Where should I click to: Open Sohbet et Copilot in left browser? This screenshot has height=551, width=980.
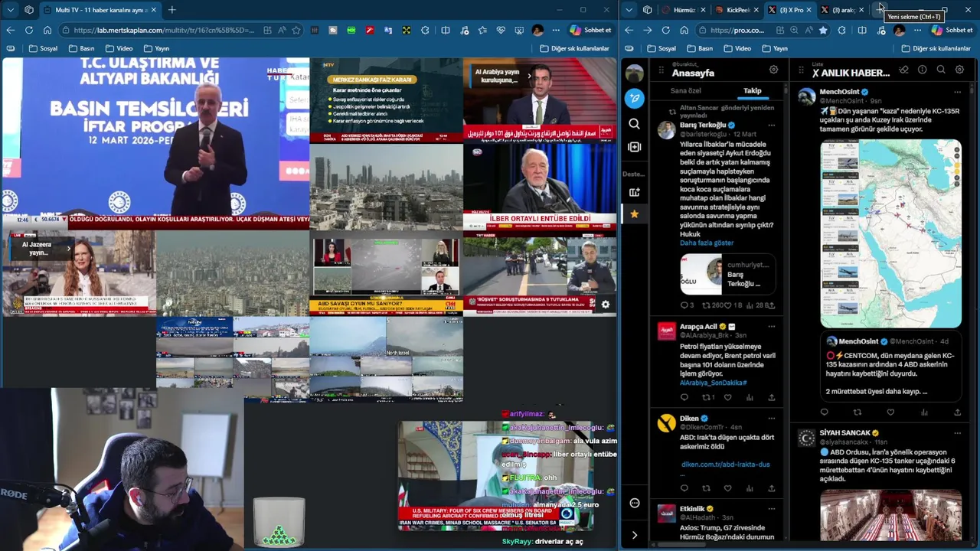click(x=590, y=30)
